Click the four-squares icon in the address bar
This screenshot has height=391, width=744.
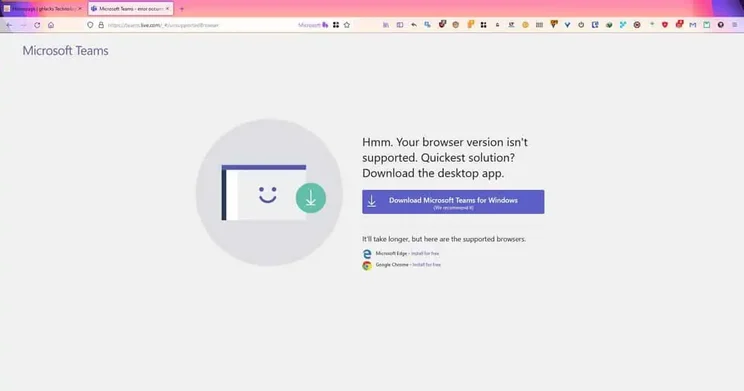336,25
